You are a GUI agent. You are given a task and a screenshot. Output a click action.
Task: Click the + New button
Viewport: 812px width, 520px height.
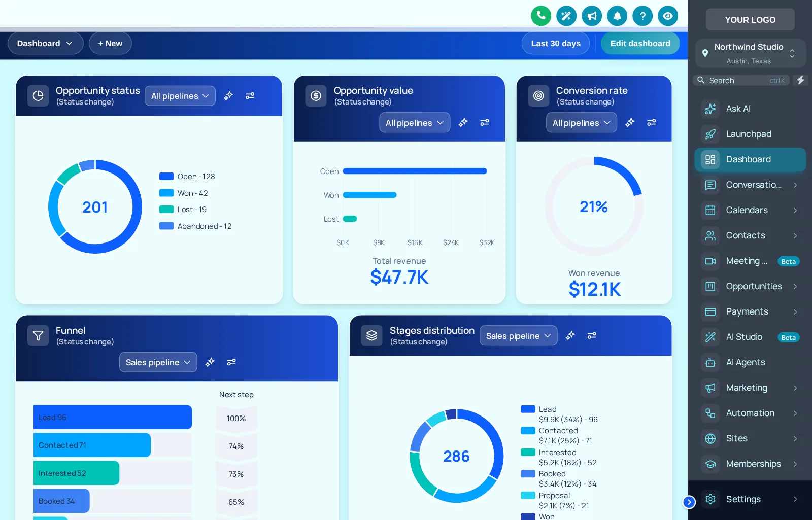(110, 43)
